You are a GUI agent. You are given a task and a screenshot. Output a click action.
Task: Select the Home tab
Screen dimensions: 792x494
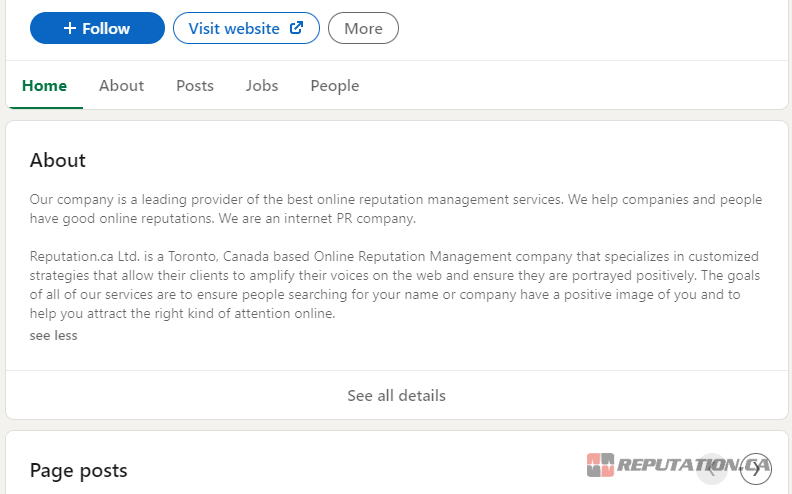(44, 86)
